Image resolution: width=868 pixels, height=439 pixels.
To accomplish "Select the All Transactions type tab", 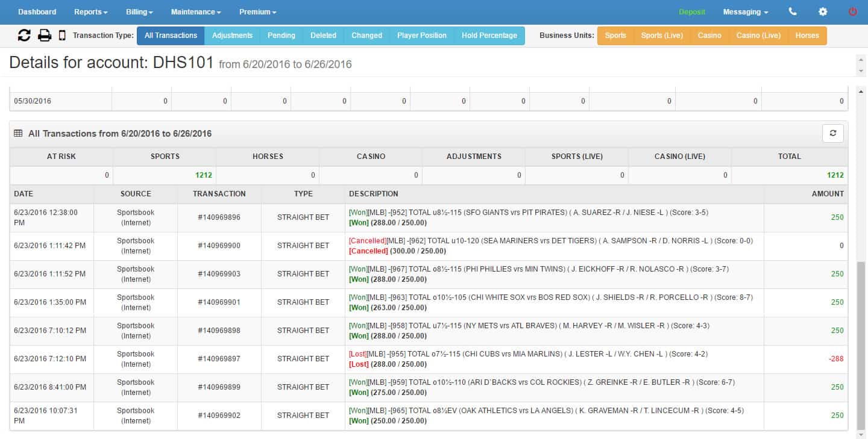I will click(171, 36).
